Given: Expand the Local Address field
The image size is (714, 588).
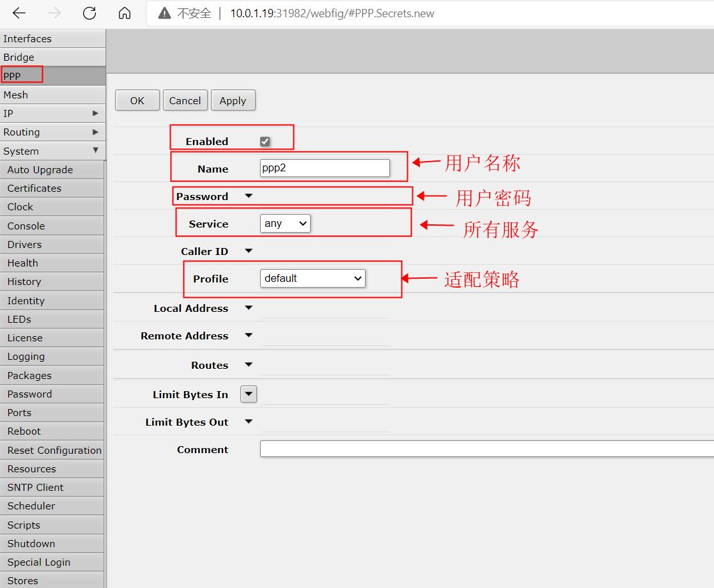Looking at the screenshot, I should (249, 308).
